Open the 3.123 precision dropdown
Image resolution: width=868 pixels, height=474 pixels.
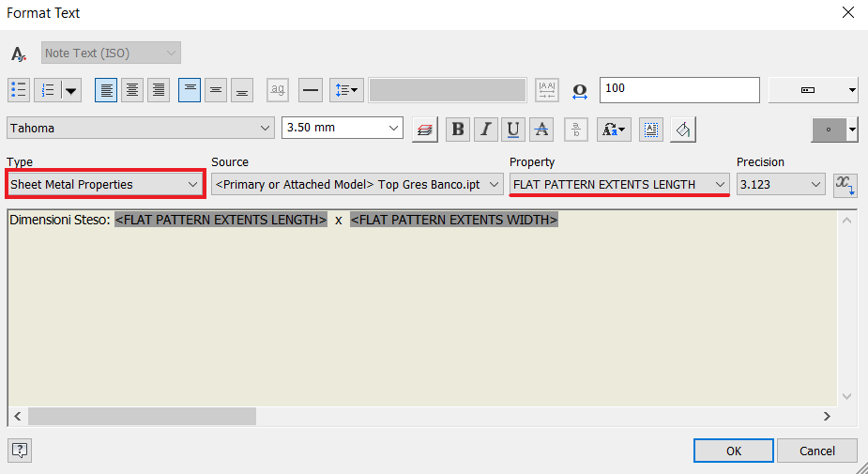[781, 184]
